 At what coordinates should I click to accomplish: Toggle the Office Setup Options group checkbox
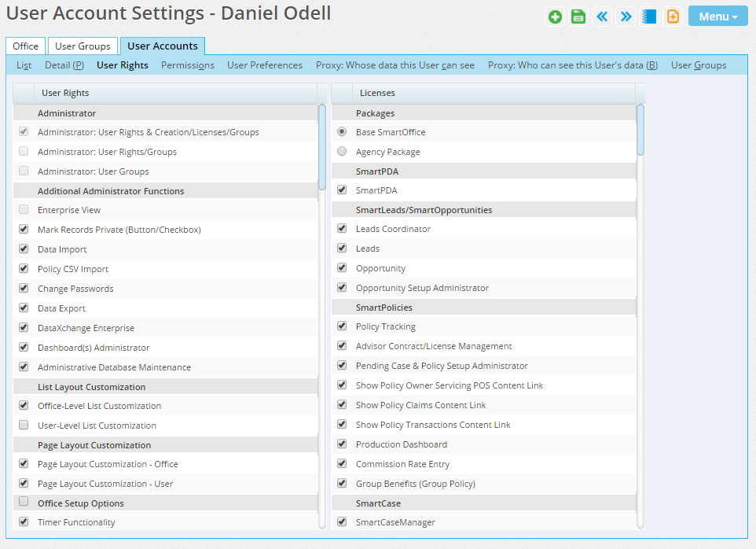pos(24,502)
